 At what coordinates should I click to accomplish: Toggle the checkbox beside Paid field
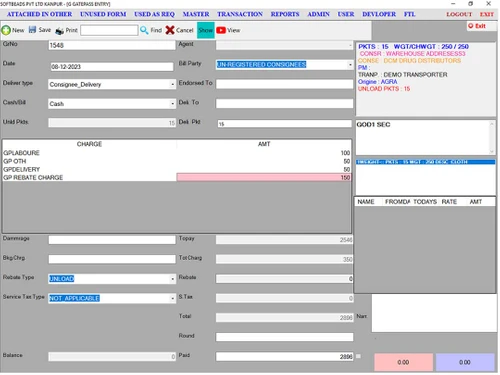pyautogui.click(x=358, y=356)
